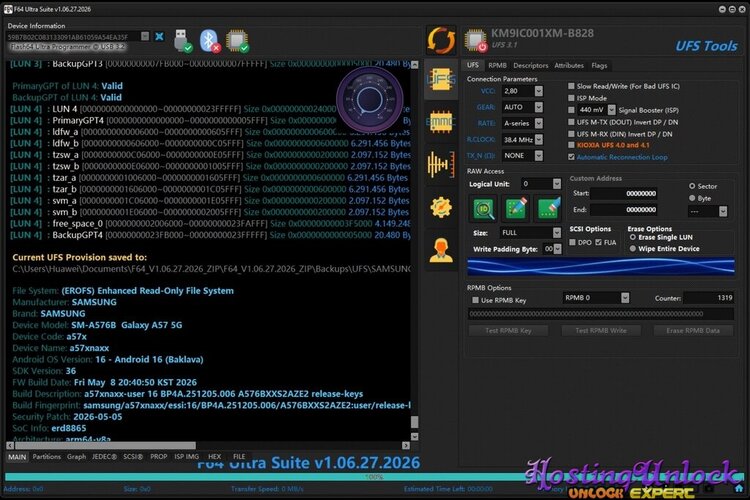The image size is (750, 500).
Task: Enable Slow Read/Write for Bad UFS IC
Action: [571, 86]
